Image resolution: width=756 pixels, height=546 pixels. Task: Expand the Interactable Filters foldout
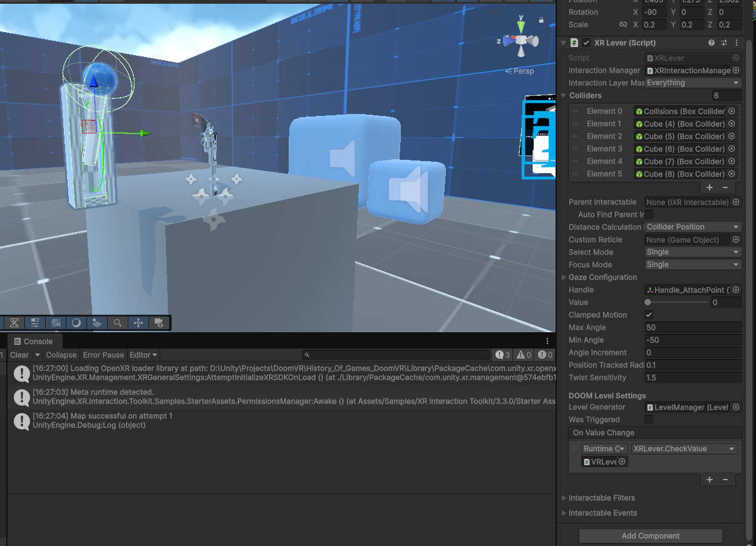[x=564, y=498]
